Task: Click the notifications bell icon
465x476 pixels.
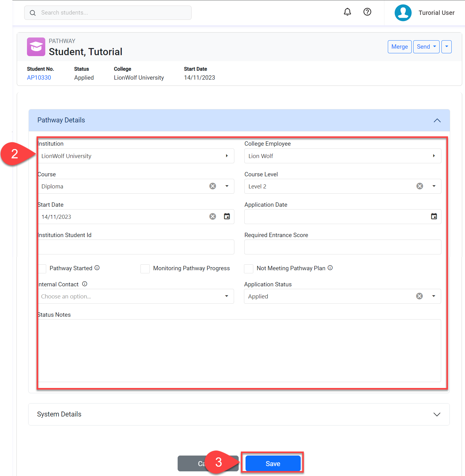Action: pyautogui.click(x=347, y=12)
